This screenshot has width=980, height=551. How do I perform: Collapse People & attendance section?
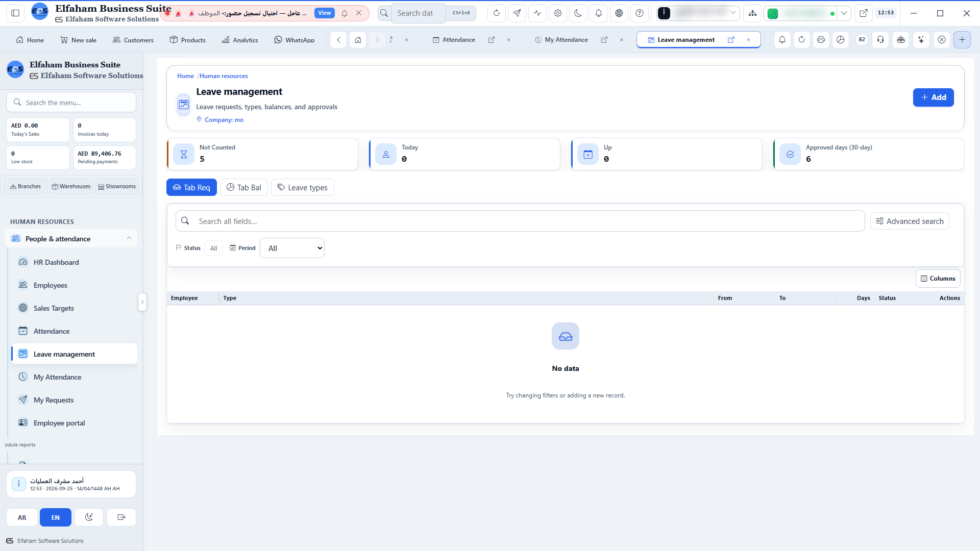pos(71,238)
